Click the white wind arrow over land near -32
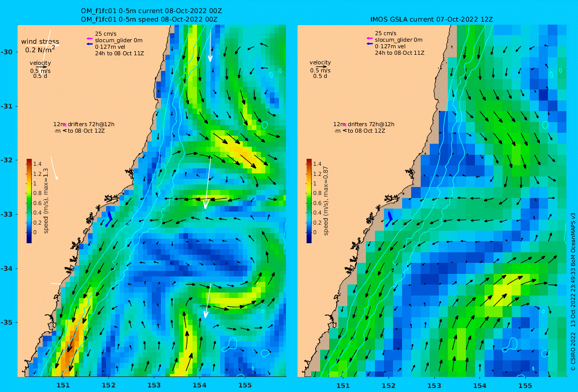This screenshot has width=578, height=392. [54, 168]
